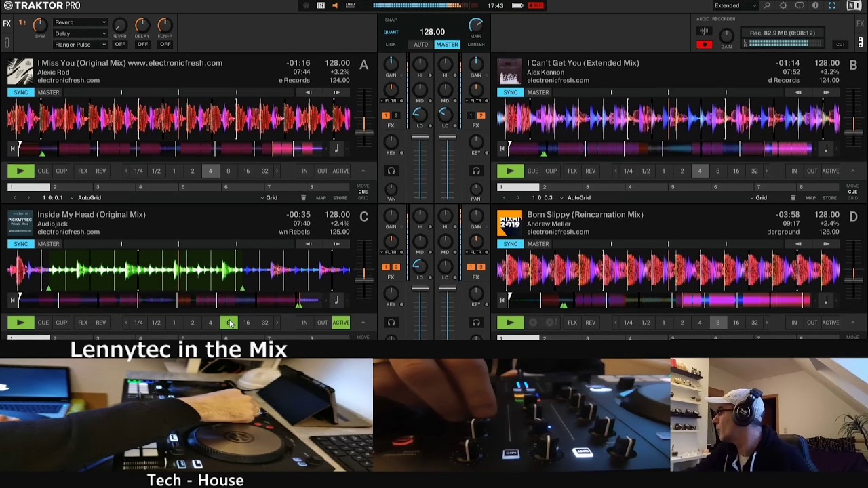
Task: Click the audio recorder CUT button
Action: point(840,45)
